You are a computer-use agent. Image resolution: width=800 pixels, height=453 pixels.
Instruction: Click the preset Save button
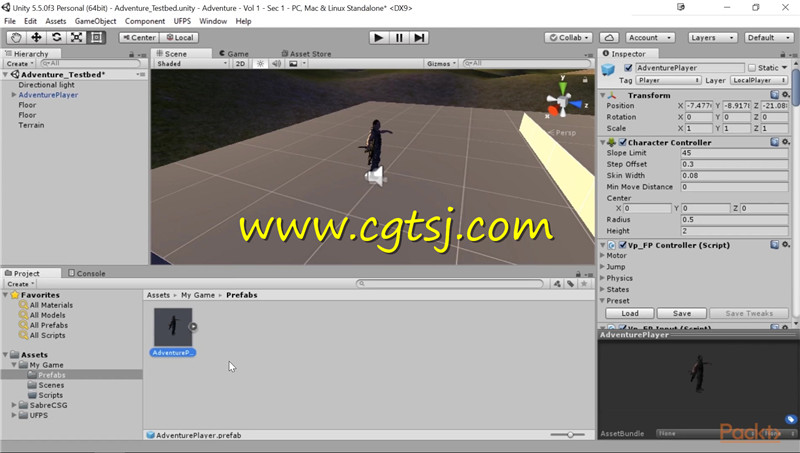click(x=682, y=313)
